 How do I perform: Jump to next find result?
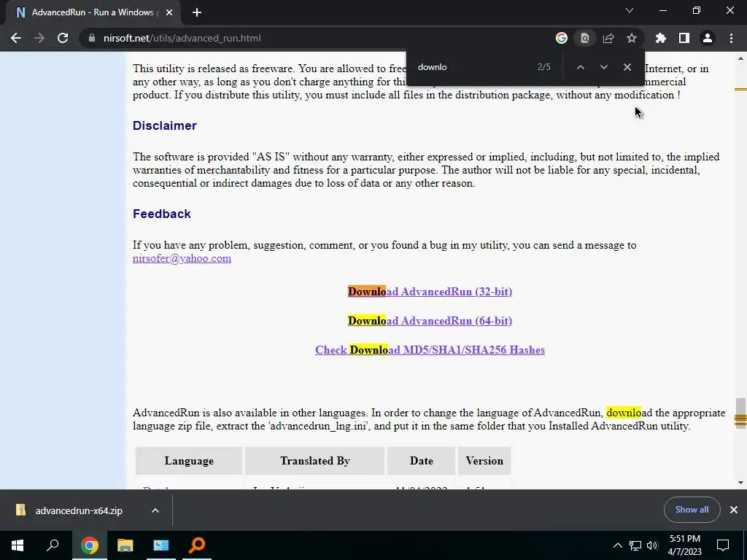(x=603, y=67)
